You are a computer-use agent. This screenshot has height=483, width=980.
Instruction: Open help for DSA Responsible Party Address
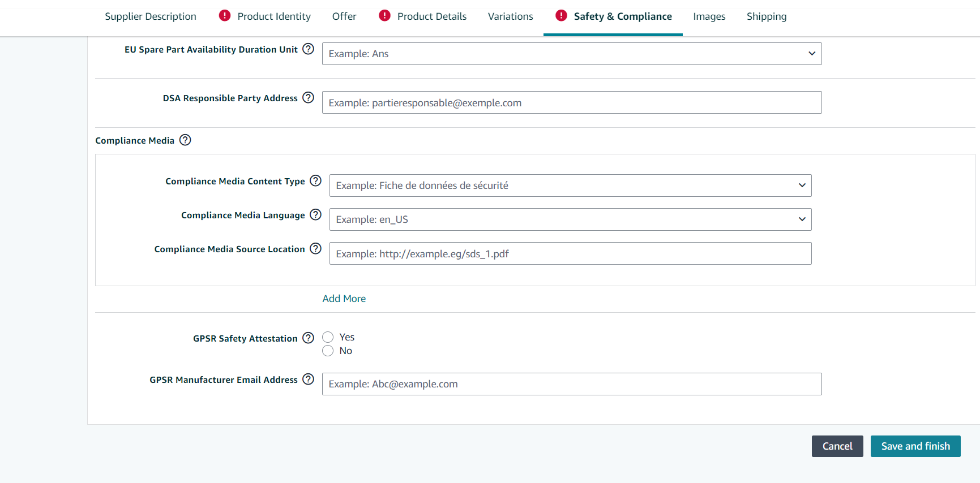(308, 98)
